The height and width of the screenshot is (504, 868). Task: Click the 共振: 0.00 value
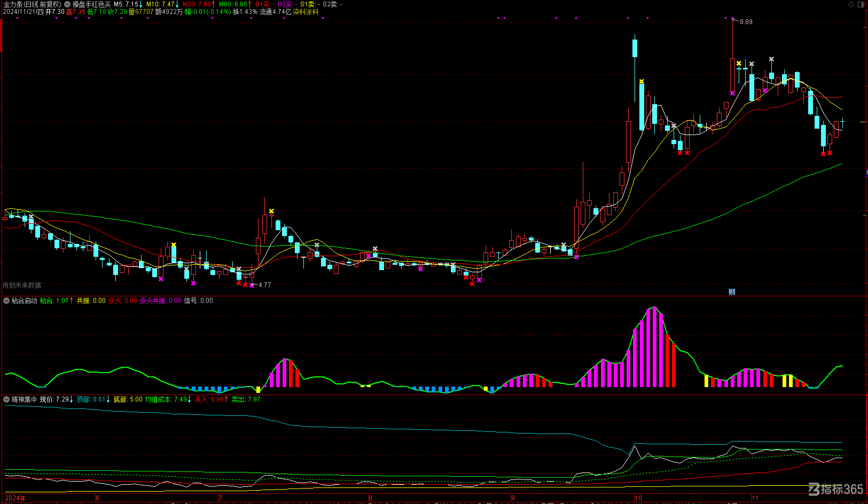click(91, 301)
